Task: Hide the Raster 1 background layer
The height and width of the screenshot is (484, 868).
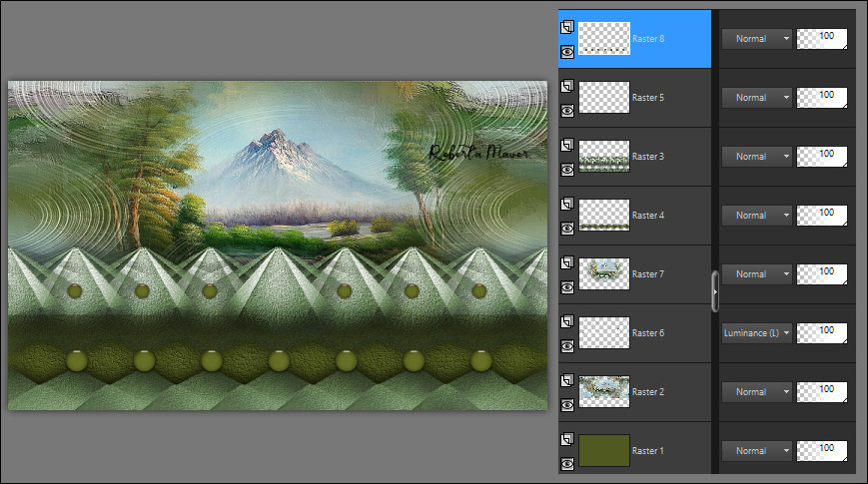Action: pos(567,463)
